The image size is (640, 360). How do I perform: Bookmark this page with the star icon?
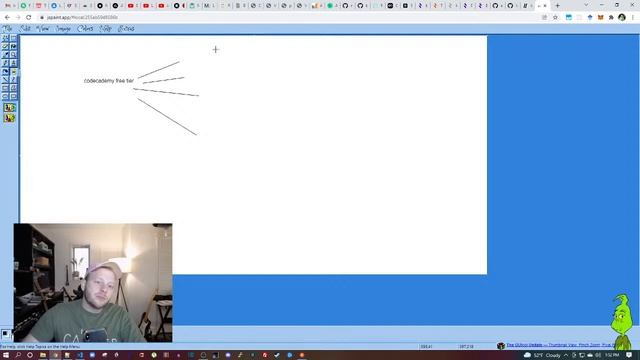coord(556,18)
